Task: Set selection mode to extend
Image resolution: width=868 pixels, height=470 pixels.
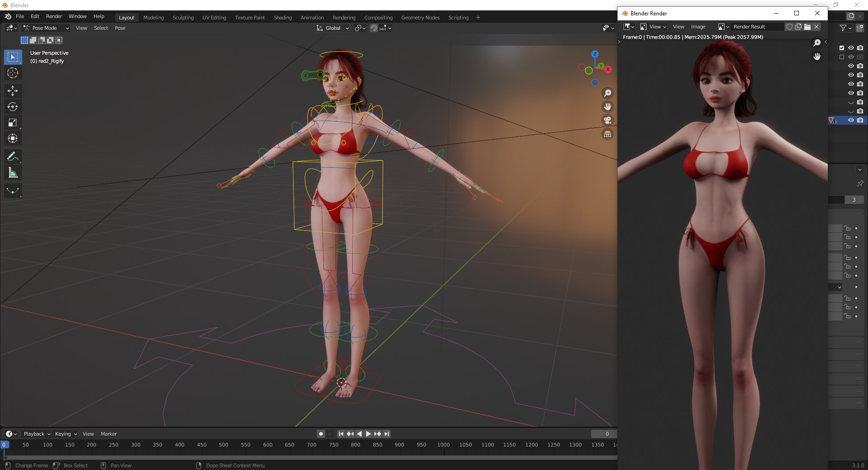Action: [x=33, y=40]
